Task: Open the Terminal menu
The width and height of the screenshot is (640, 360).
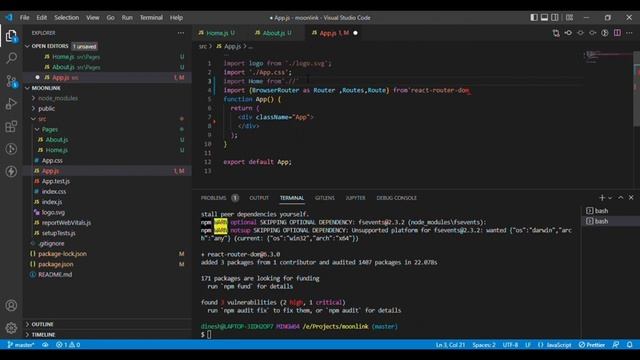Action: click(151, 18)
